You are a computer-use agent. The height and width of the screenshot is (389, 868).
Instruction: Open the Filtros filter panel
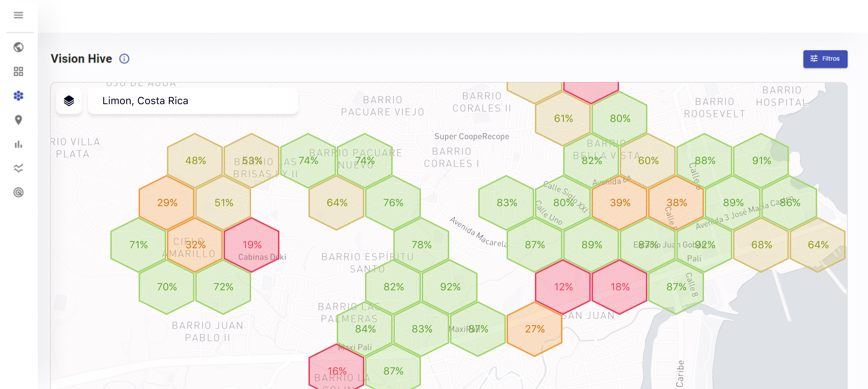pos(825,59)
